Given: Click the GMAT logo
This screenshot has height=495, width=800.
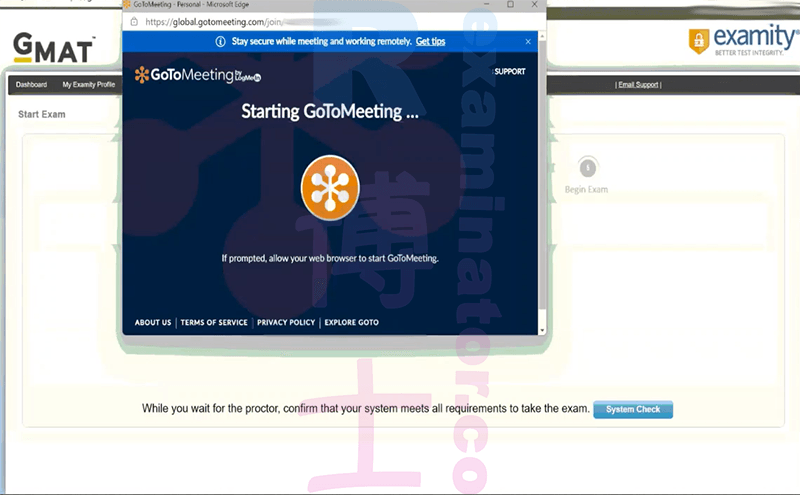Looking at the screenshot, I should click(x=54, y=48).
